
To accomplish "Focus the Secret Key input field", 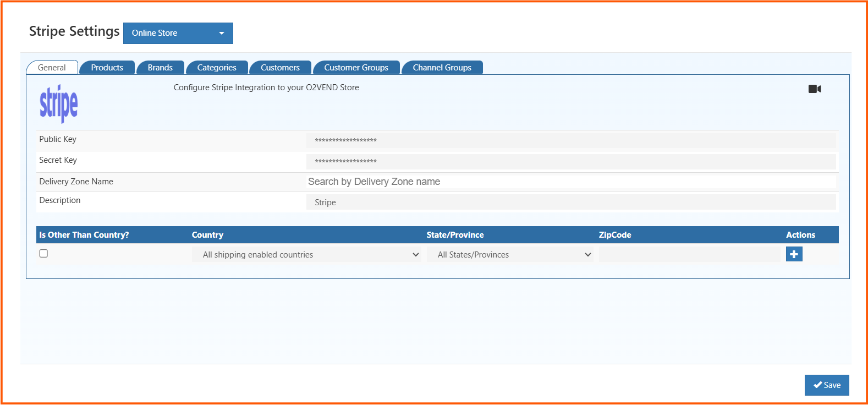I will pyautogui.click(x=570, y=161).
